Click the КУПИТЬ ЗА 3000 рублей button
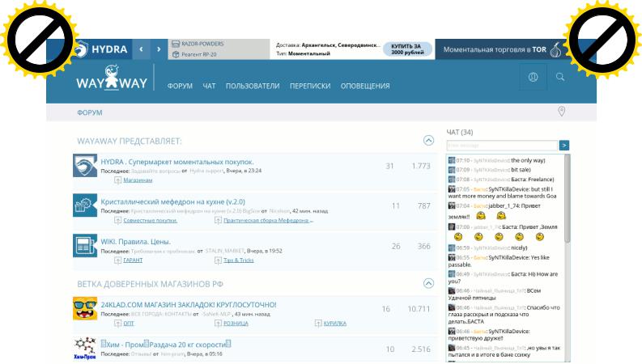 point(407,49)
